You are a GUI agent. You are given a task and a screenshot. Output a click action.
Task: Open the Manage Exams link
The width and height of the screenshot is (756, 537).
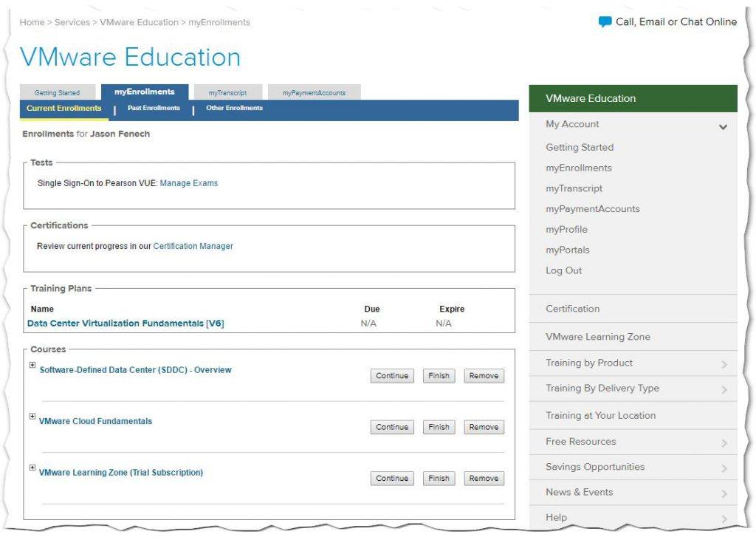coord(189,183)
